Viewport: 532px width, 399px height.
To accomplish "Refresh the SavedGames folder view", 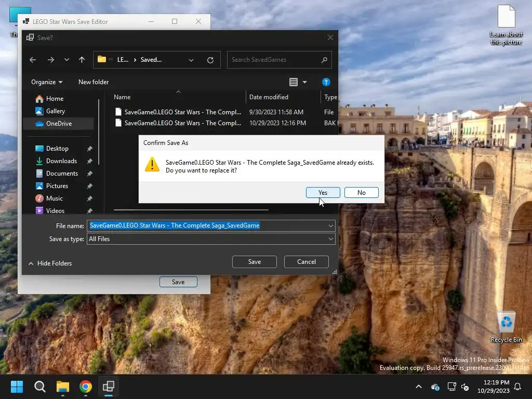I will [210, 60].
